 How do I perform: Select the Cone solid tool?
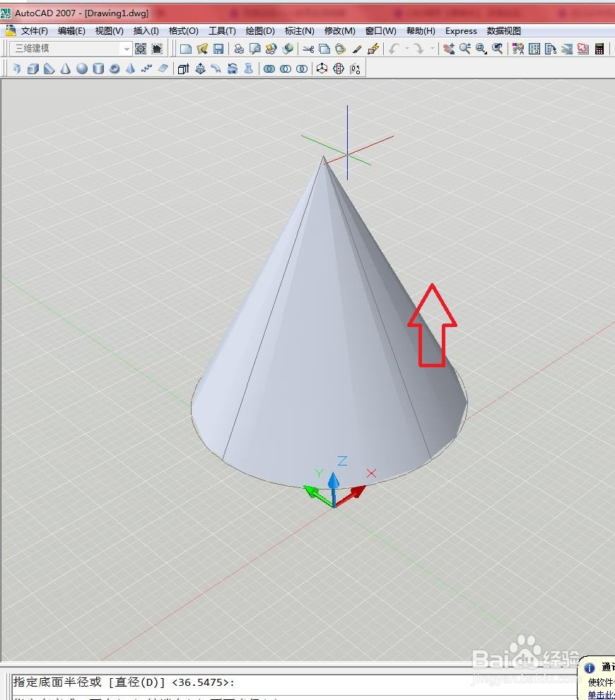[66, 69]
